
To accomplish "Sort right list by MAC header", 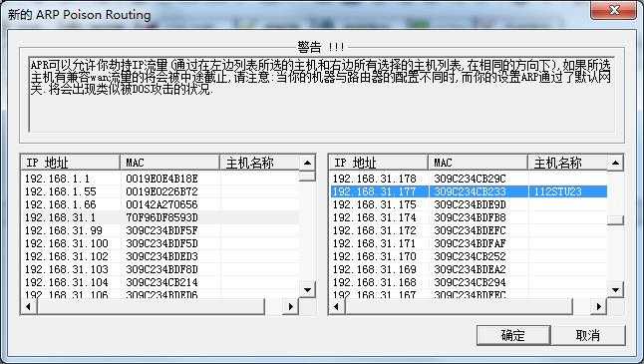I will pos(478,163).
